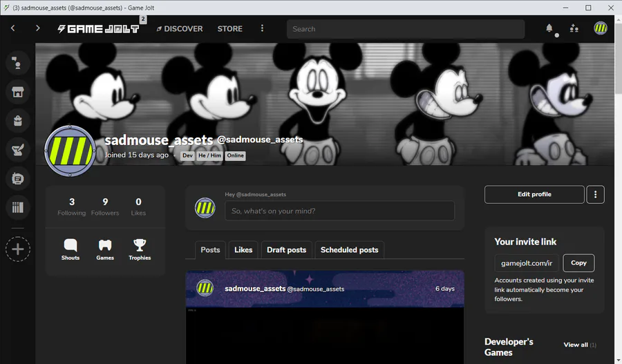Open the account avatar menu
The width and height of the screenshot is (622, 364).
tap(601, 28)
